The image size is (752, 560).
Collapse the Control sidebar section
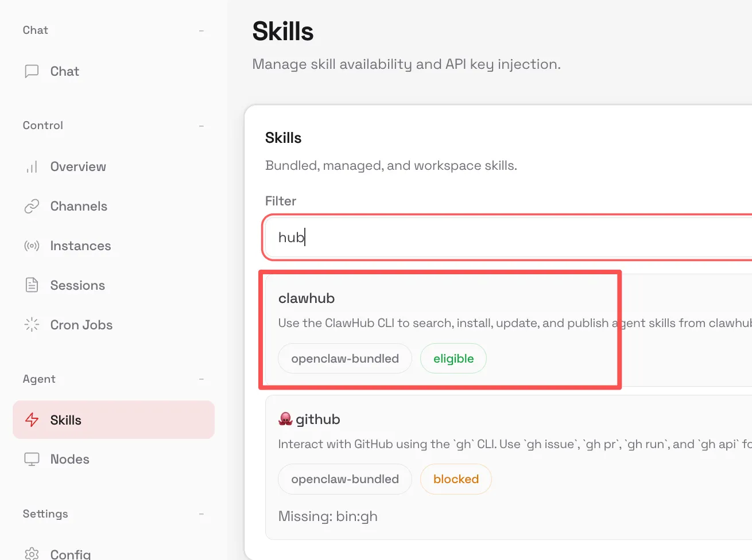tap(201, 126)
